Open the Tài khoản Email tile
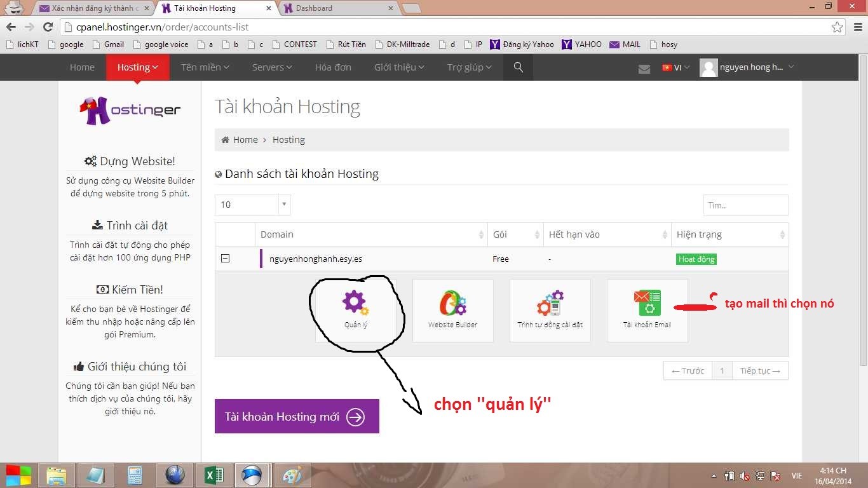The width and height of the screenshot is (868, 488). point(647,311)
